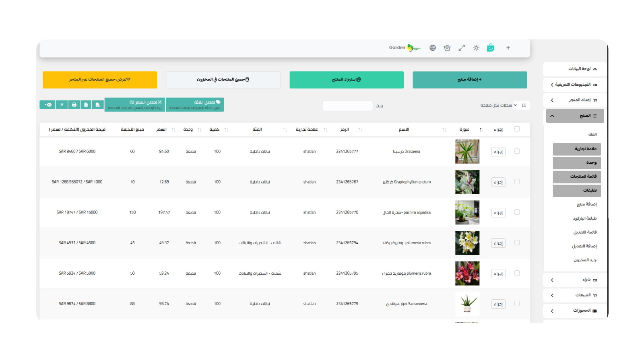Toggle fullscreen with the expand arrows icon
This screenshot has height=362, width=644.
point(462,48)
